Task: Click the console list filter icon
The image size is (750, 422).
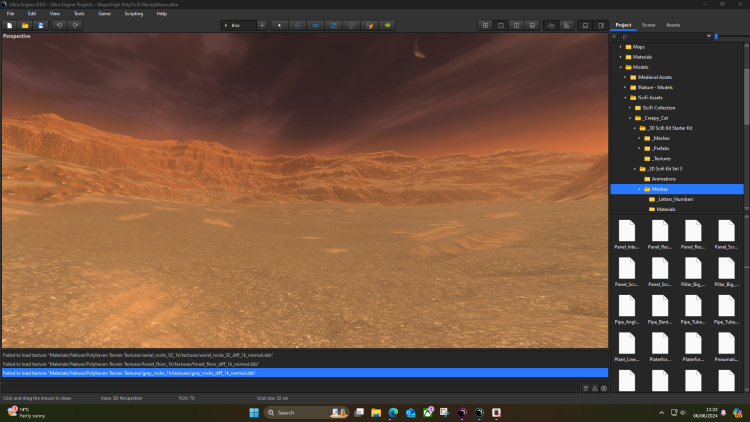Action: tap(585, 389)
